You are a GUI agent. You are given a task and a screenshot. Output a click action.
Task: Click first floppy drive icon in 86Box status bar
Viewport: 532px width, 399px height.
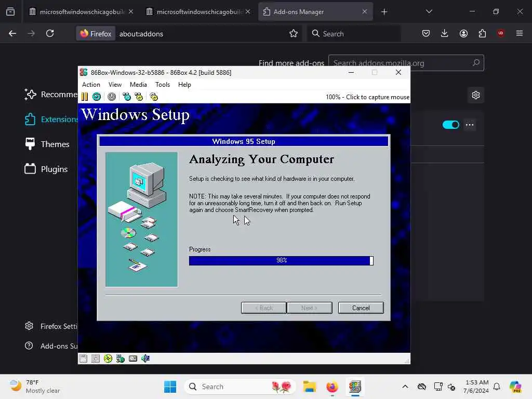click(x=84, y=358)
